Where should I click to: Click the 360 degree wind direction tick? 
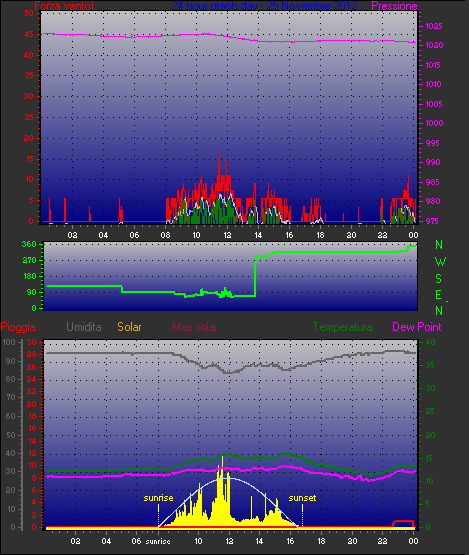point(29,244)
